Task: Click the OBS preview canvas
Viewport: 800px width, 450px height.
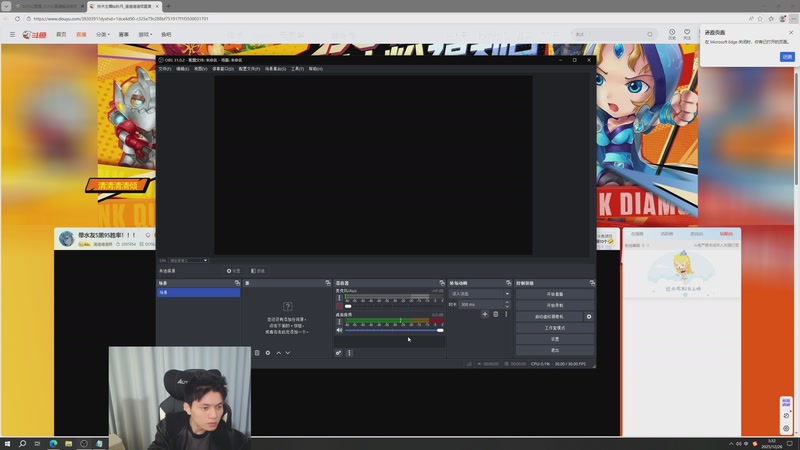Action: [x=373, y=165]
